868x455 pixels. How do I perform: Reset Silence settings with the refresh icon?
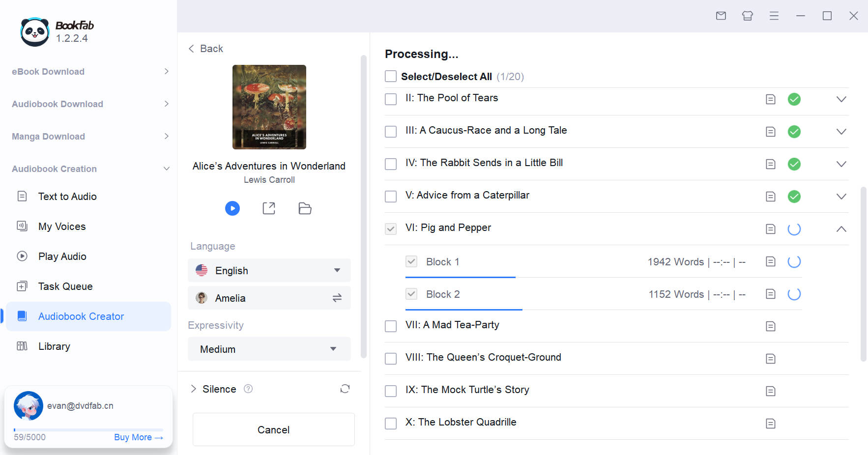tap(345, 389)
